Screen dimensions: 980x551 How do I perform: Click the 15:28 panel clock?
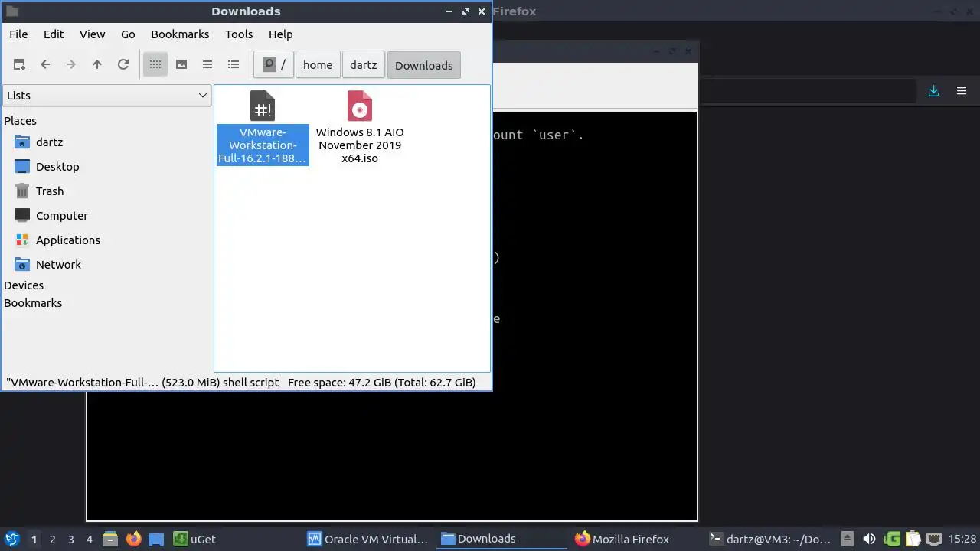pos(962,540)
